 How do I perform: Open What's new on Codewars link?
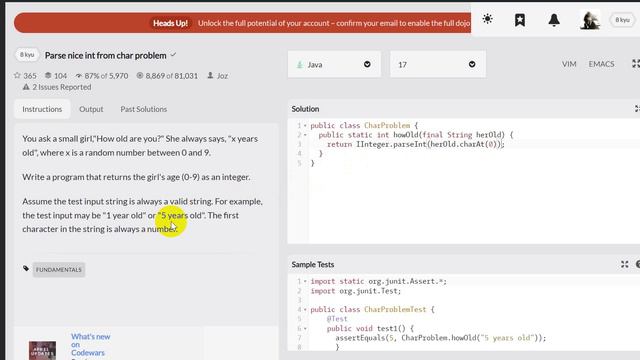coord(91,344)
